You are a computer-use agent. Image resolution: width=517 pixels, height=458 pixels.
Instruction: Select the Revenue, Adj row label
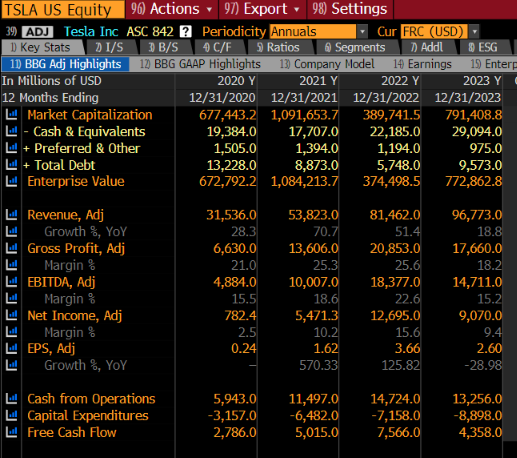(66, 215)
